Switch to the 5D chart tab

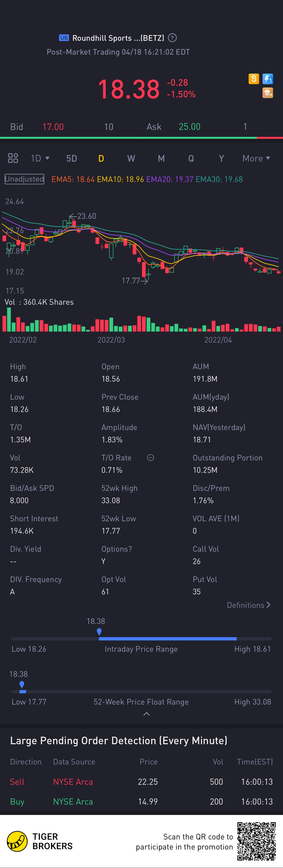pyautogui.click(x=72, y=158)
